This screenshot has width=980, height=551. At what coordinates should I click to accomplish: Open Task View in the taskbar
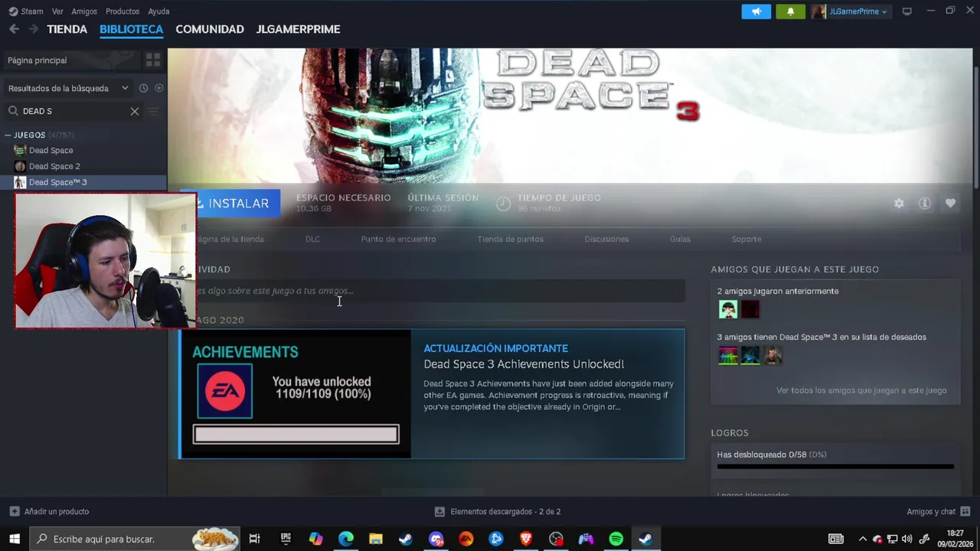pos(255,539)
